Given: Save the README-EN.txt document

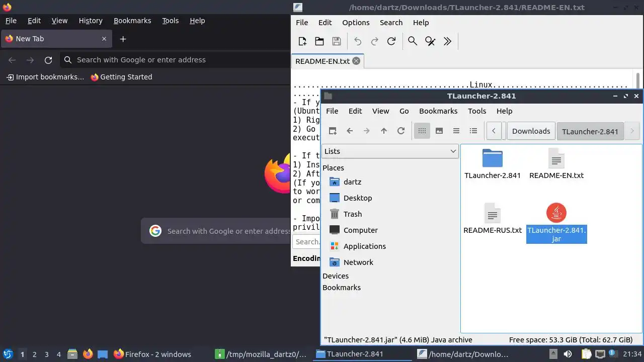Looking at the screenshot, I should (x=337, y=41).
